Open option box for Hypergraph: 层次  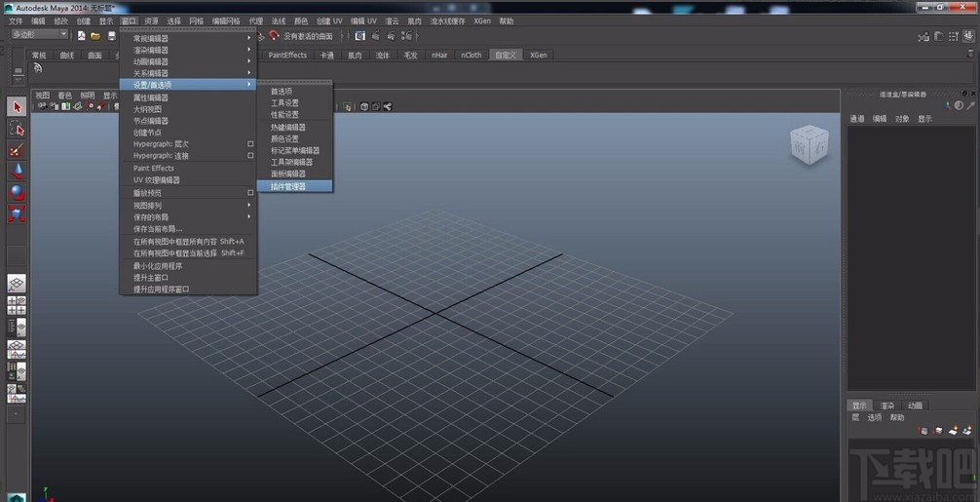pyautogui.click(x=250, y=144)
